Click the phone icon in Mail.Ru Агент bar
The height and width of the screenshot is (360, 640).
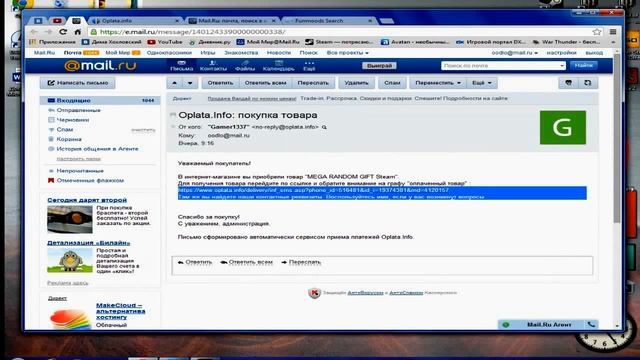pyautogui.click(x=591, y=324)
